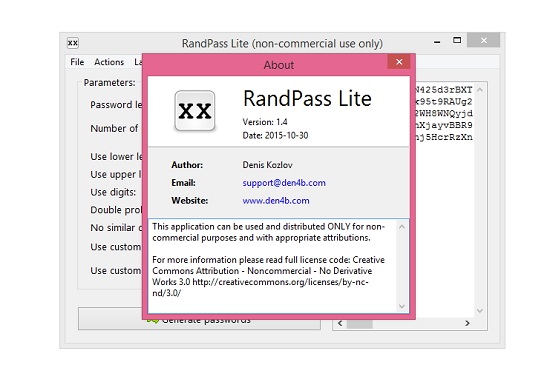Click generated password ending 'WH8WNQyjd'
Image resolution: width=550 pixels, height=385 pixels.
pyautogui.click(x=443, y=113)
